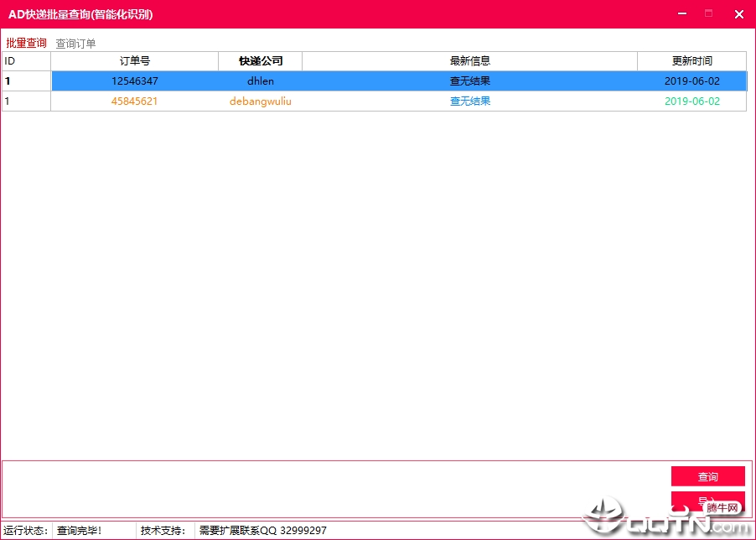This screenshot has width=756, height=540.
Task: Click 查无结果 link in second row
Action: pos(470,101)
